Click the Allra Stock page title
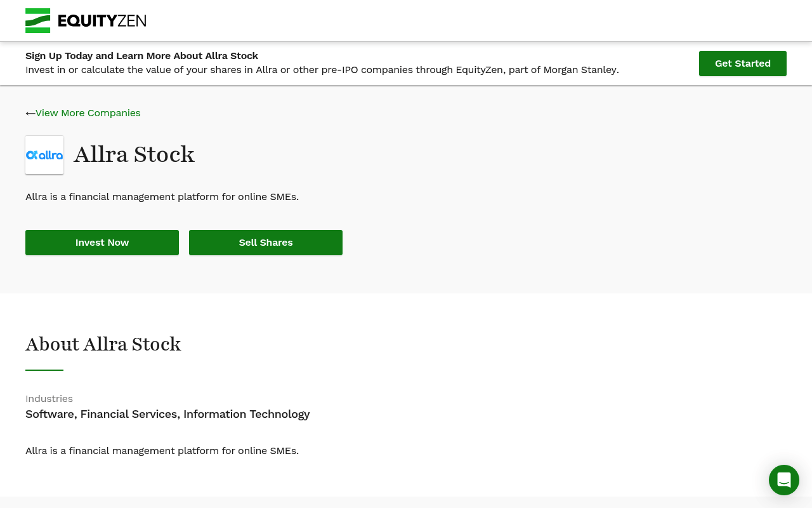 (134, 154)
